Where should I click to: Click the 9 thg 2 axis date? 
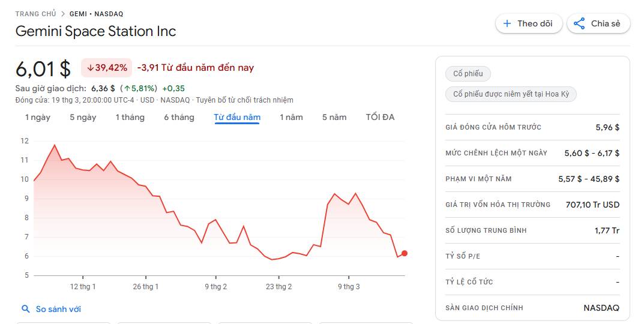click(215, 287)
